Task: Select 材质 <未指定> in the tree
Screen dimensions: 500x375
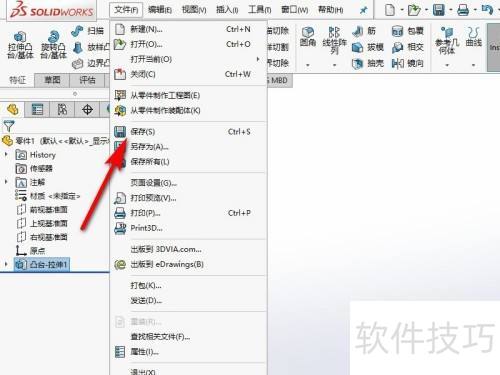Action: (48, 196)
